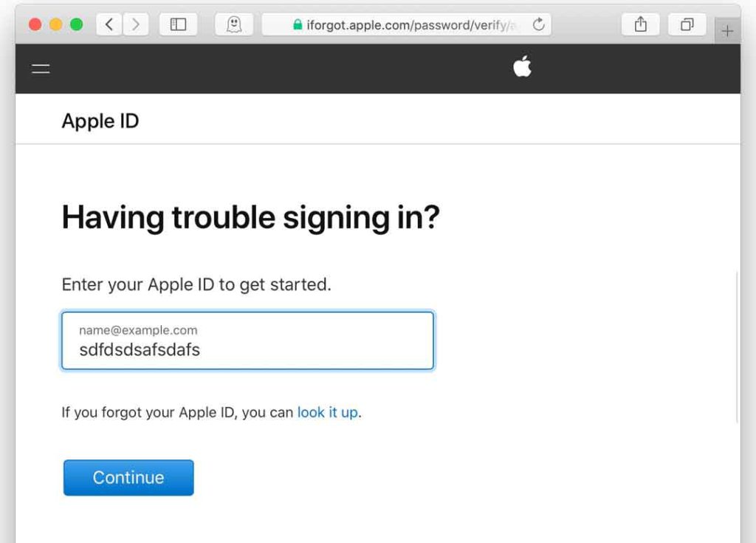Click the Apple logo in navigation bar
Screen dimensions: 756x543
523,68
